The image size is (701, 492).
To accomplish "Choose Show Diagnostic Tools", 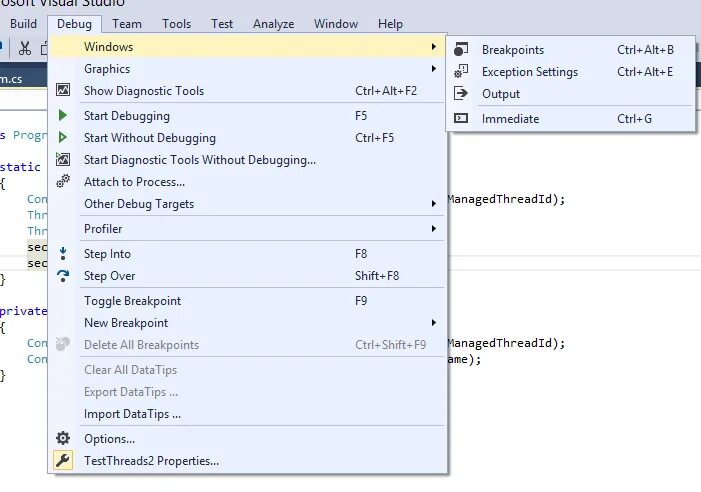I will pos(247,90).
